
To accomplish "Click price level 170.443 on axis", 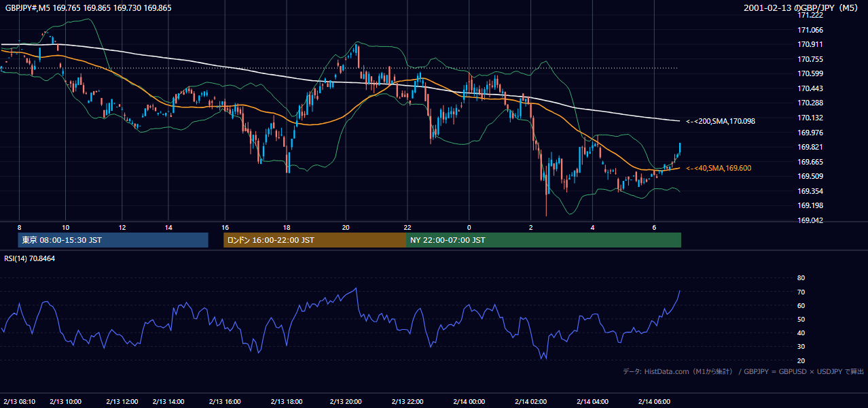I will click(810, 88).
